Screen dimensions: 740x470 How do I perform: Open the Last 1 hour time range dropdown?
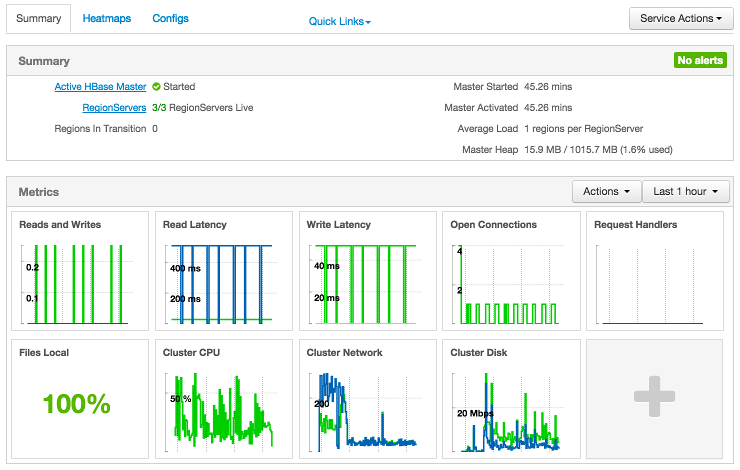pos(686,191)
